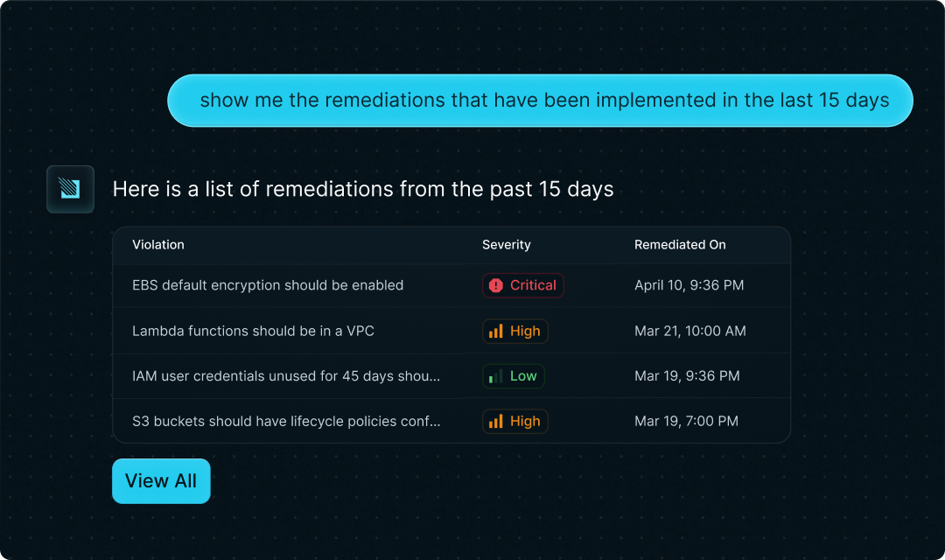Expand the truncated S3 buckets lifecycle violation
This screenshot has height=560, width=945.
285,421
